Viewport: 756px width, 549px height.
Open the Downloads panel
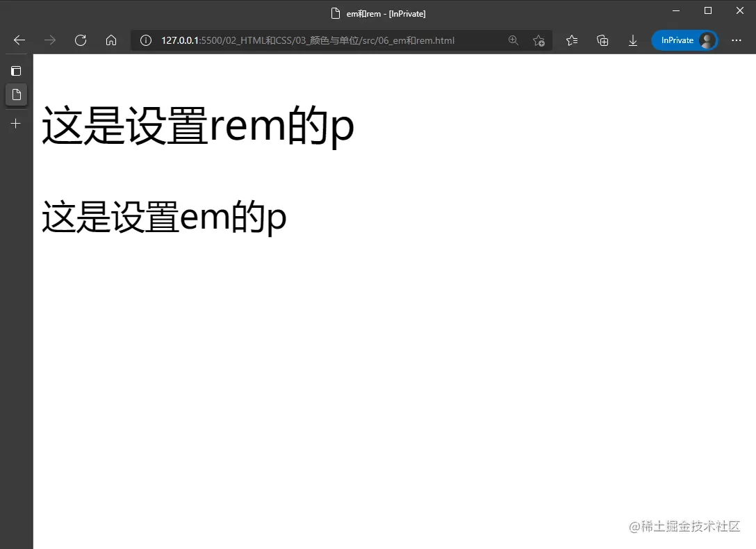(633, 40)
